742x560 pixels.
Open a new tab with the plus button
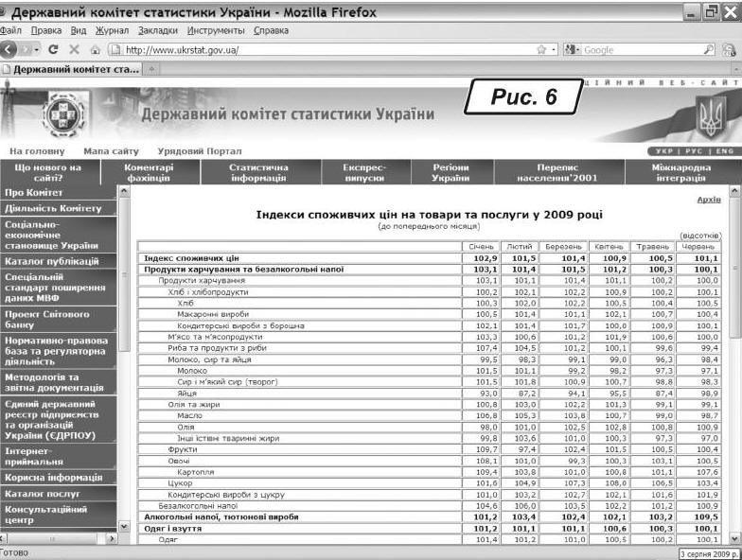[152, 70]
